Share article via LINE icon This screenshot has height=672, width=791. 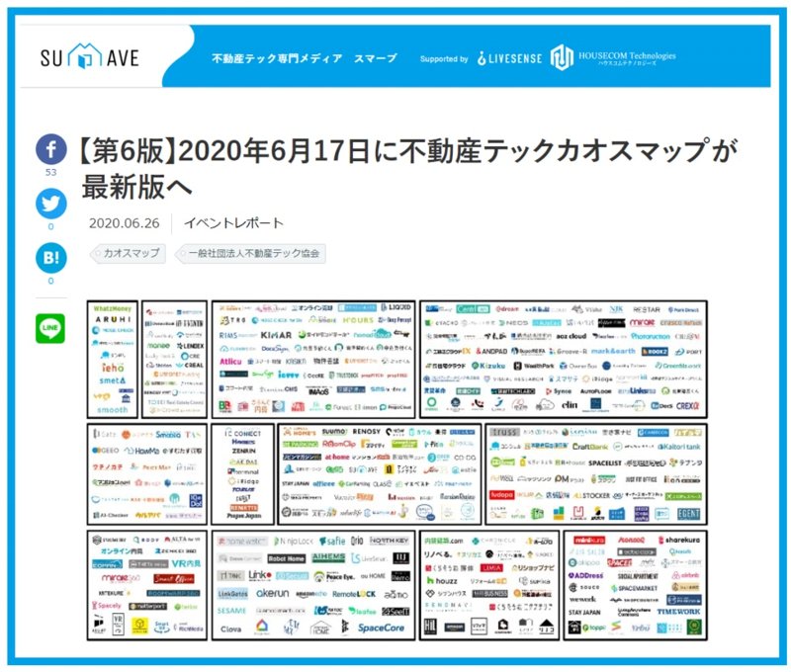[50, 328]
